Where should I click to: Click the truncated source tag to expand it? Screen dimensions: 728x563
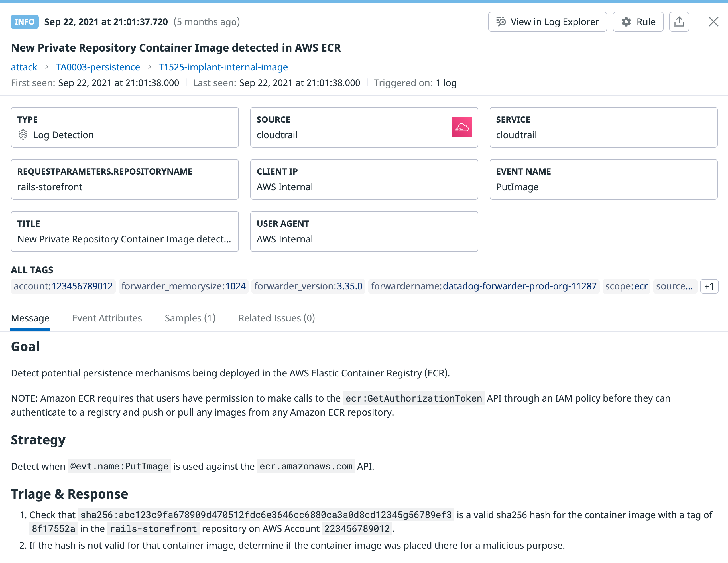point(674,286)
